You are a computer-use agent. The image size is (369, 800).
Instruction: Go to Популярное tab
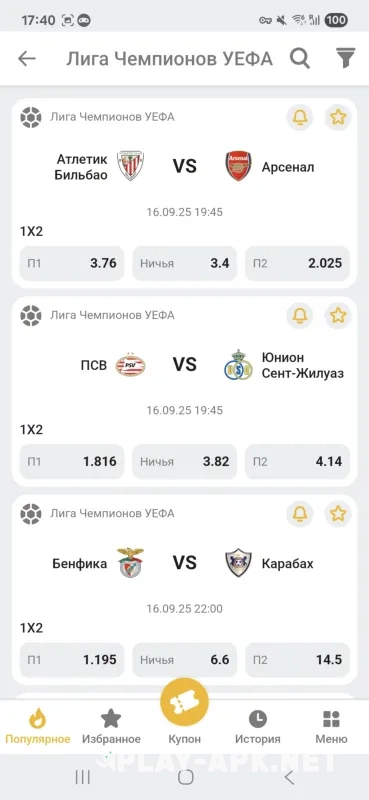click(x=38, y=727)
